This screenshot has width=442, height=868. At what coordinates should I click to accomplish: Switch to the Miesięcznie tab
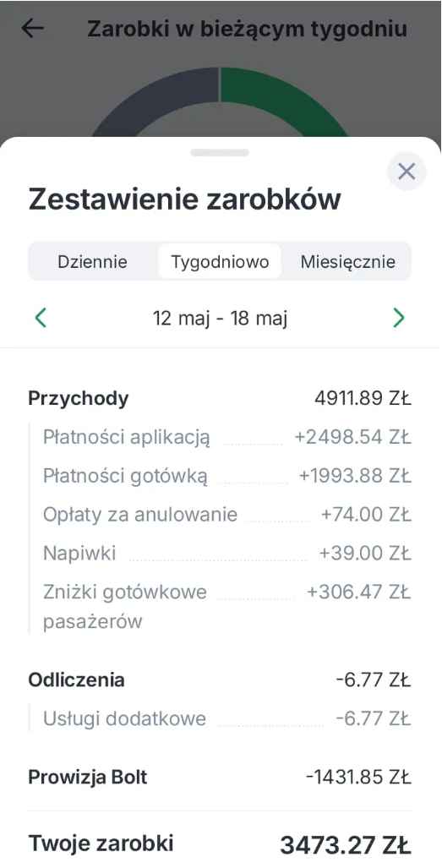click(x=347, y=261)
